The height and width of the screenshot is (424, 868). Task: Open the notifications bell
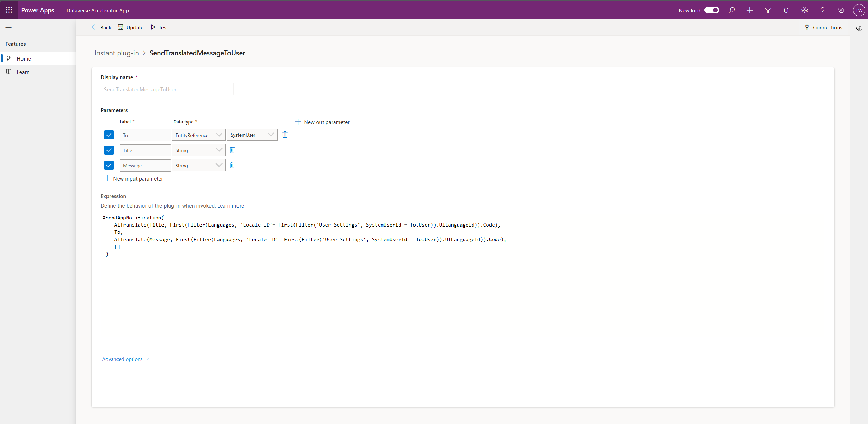click(x=786, y=10)
